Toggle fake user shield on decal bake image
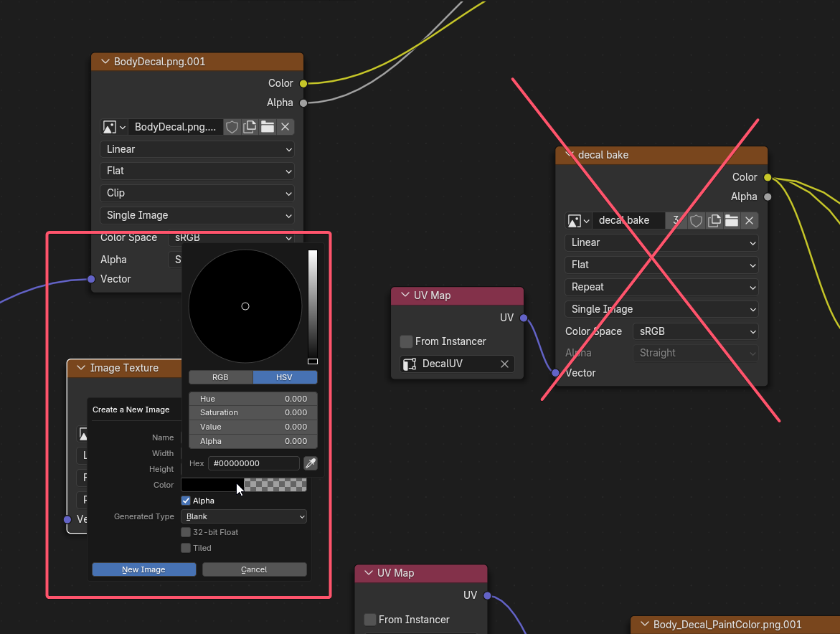The image size is (840, 634). coord(696,221)
